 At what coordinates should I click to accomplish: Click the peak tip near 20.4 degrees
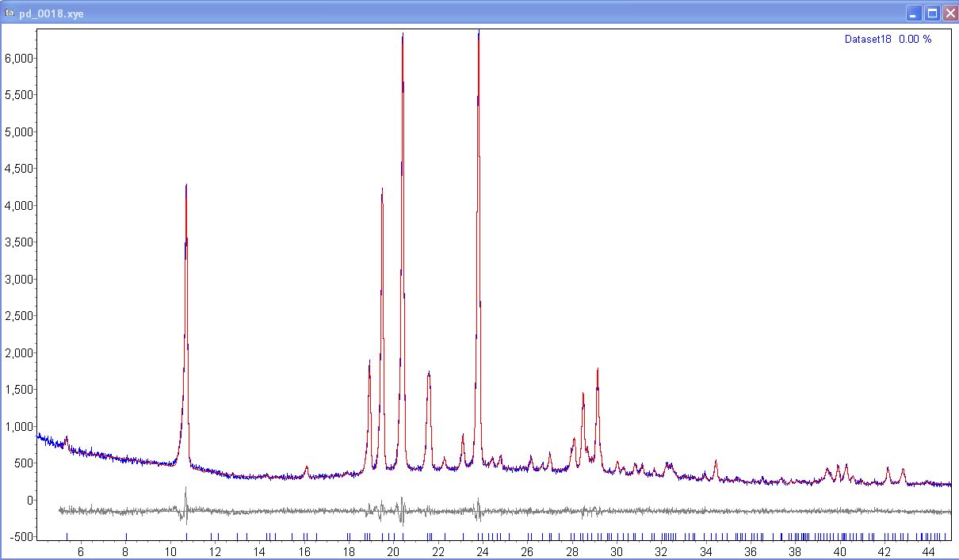(403, 36)
